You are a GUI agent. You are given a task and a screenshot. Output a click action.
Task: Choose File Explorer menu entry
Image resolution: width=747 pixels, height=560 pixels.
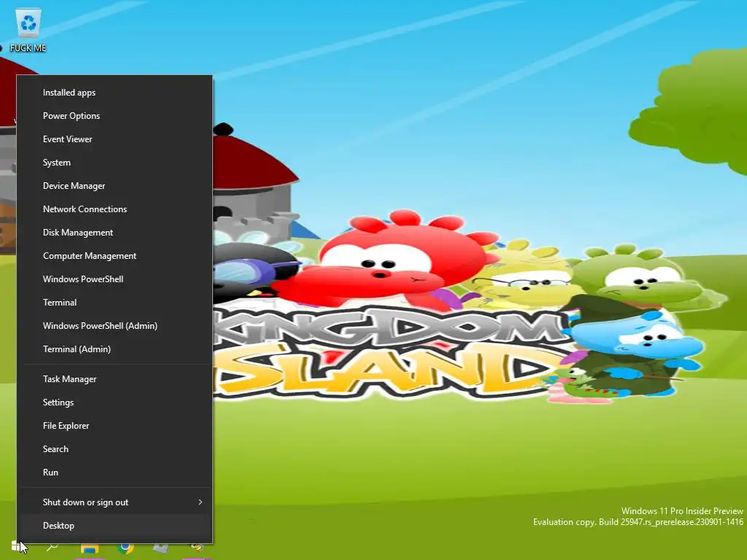pyautogui.click(x=115, y=426)
